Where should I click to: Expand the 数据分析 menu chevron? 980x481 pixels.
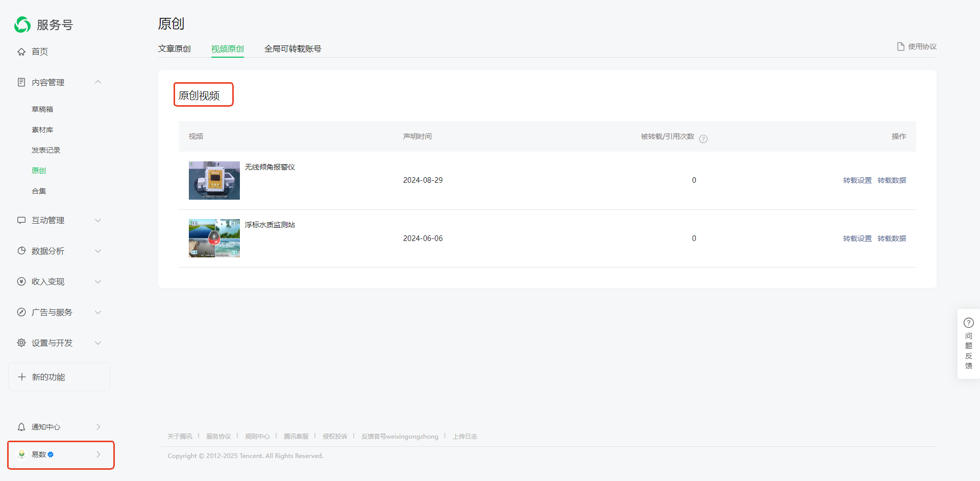[98, 251]
